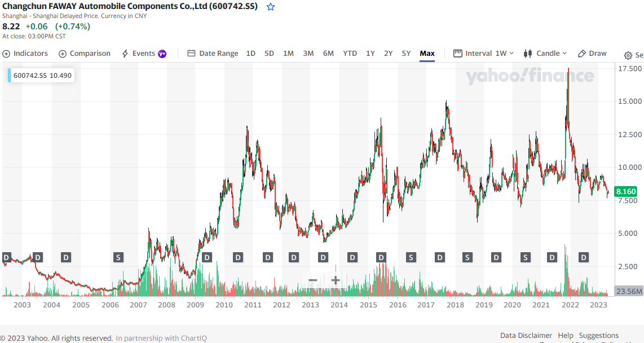This screenshot has width=644, height=343.
Task: Click the +0.06 price change
Action: click(37, 27)
